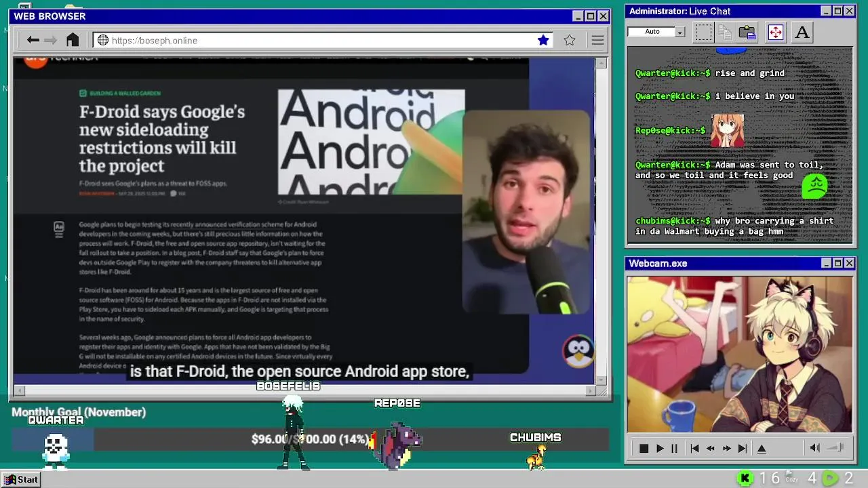Image resolution: width=868 pixels, height=488 pixels.
Task: Open the Start menu
Action: (x=21, y=479)
